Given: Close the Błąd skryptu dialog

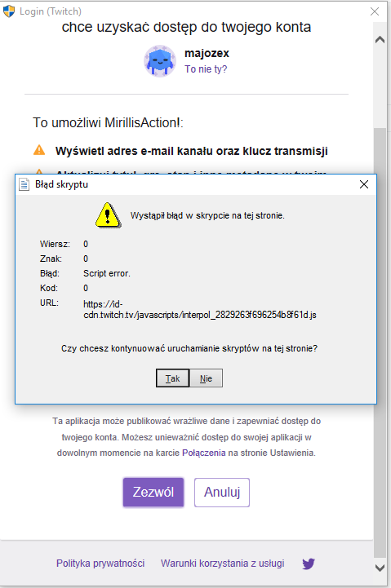Looking at the screenshot, I should click(x=364, y=184).
